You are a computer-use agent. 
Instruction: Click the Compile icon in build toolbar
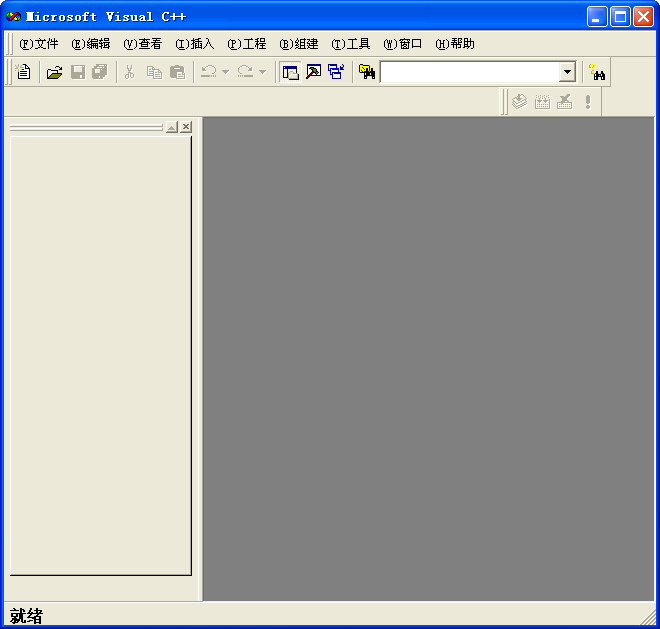[519, 101]
